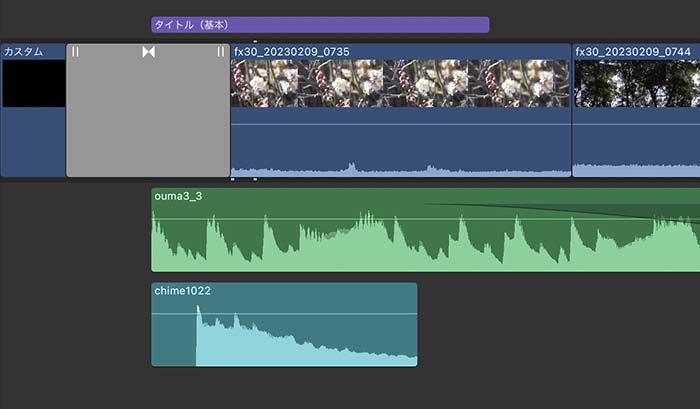Click the volume line of fx30_20230209_0735 audio
Screen dimensions: 700x409
(x=400, y=124)
